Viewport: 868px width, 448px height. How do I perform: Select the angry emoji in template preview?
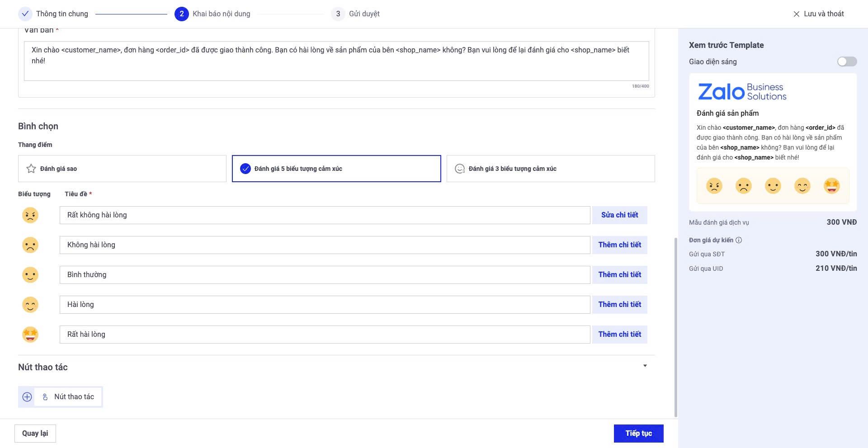click(x=714, y=186)
